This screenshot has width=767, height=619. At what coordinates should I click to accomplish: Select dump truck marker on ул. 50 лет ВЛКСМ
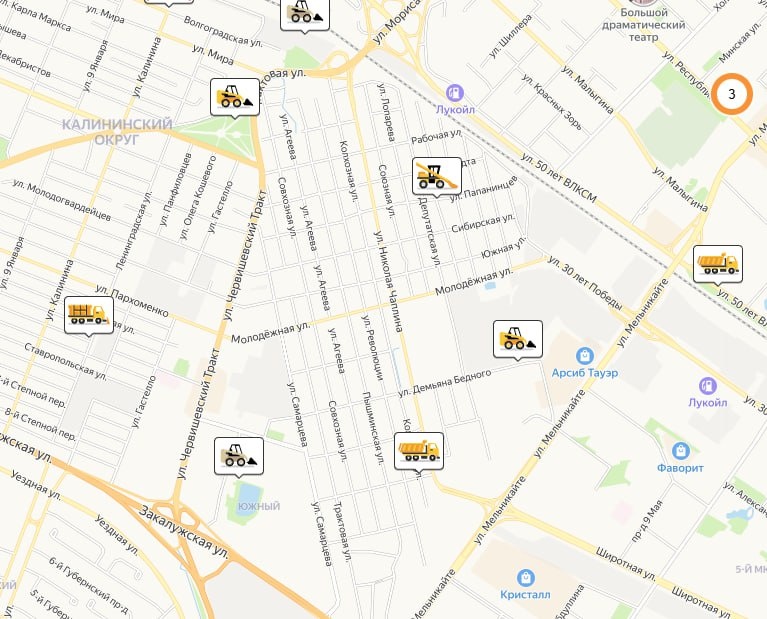pos(718,264)
